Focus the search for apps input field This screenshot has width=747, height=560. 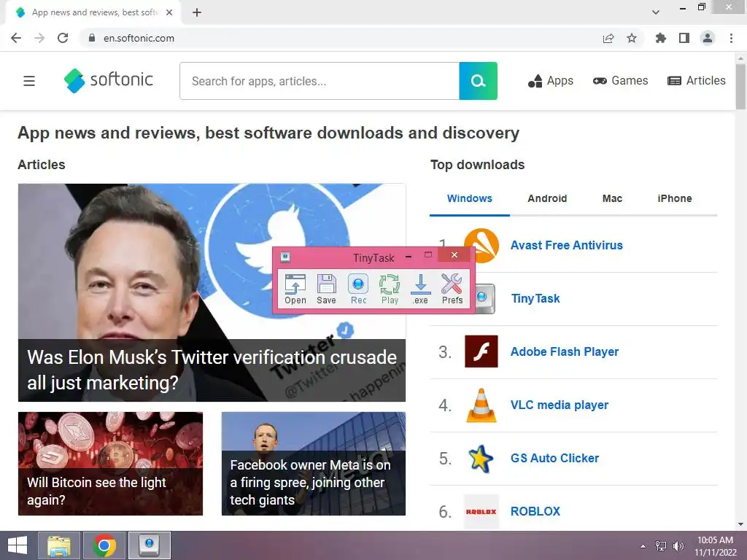click(320, 81)
